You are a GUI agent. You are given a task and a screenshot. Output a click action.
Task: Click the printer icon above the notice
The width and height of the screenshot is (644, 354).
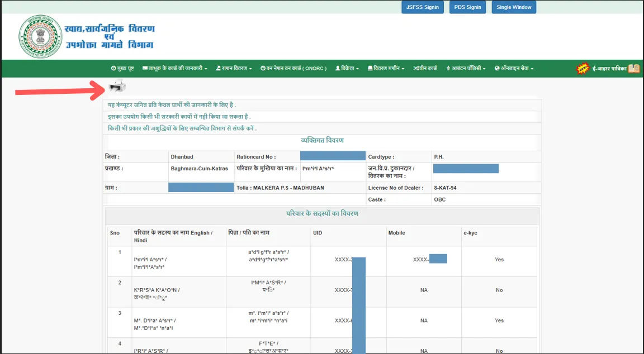pos(117,86)
